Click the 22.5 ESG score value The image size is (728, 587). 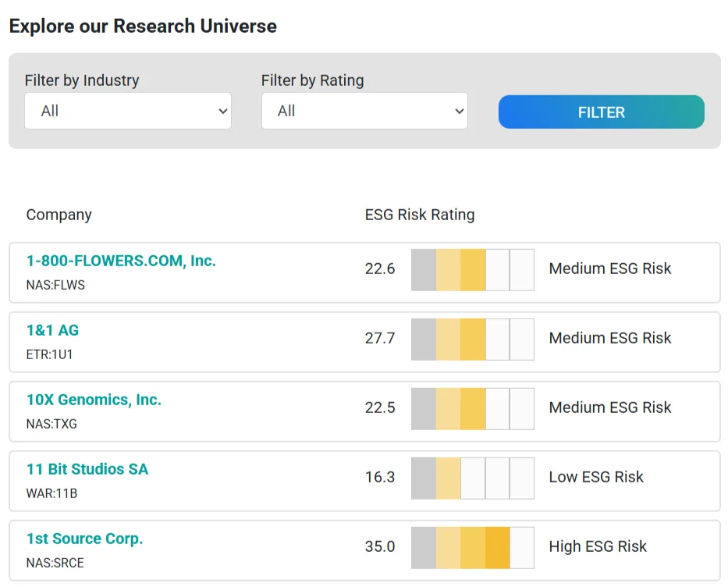coord(380,407)
